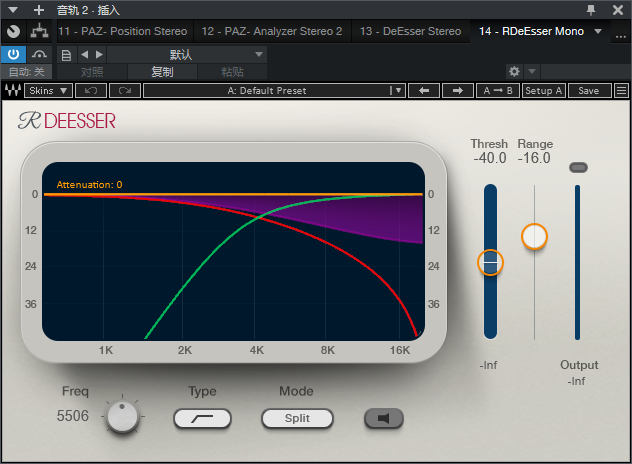This screenshot has height=464, width=632.
Task: Click the routing/sidechain icon
Action: click(40, 31)
